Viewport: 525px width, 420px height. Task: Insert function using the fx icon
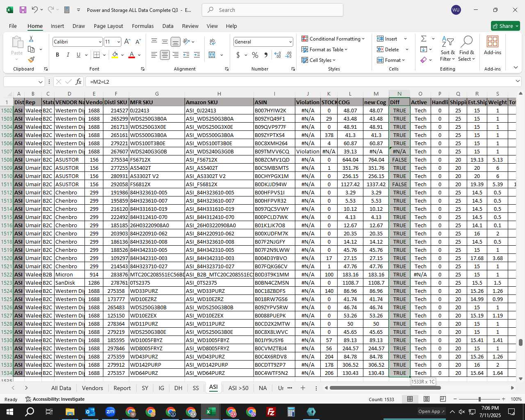pos(79,82)
